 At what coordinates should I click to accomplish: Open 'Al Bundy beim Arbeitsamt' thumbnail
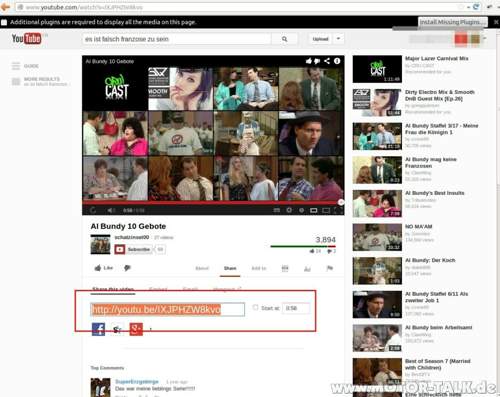tap(377, 338)
